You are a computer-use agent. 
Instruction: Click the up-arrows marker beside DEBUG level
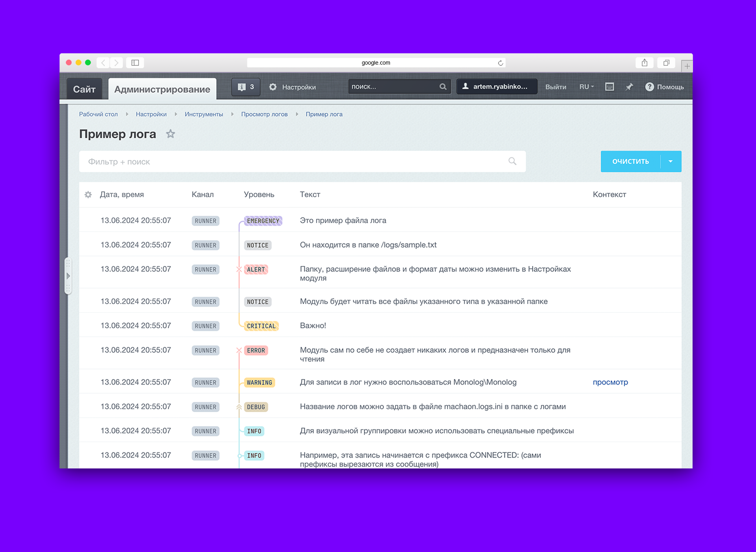pyautogui.click(x=239, y=407)
